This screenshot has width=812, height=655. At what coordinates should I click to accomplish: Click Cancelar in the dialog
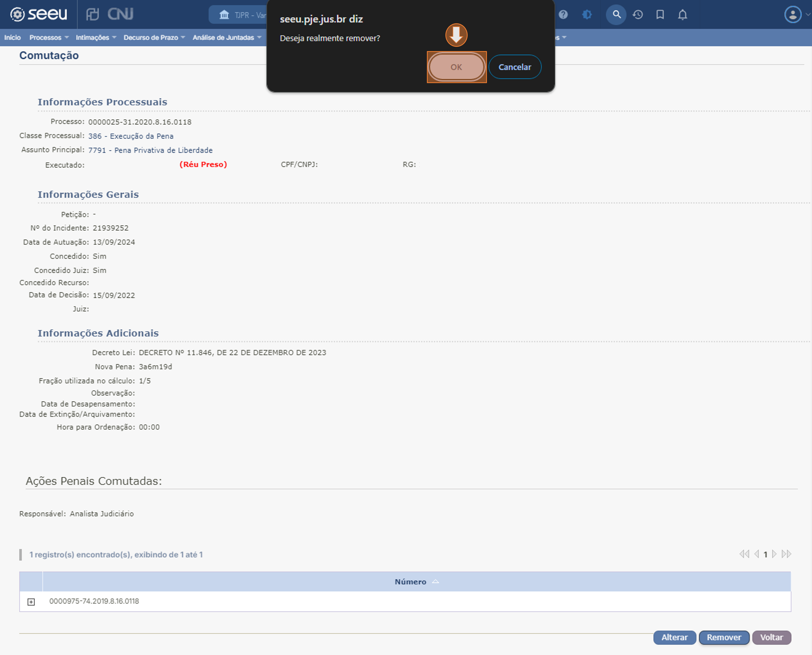(515, 67)
